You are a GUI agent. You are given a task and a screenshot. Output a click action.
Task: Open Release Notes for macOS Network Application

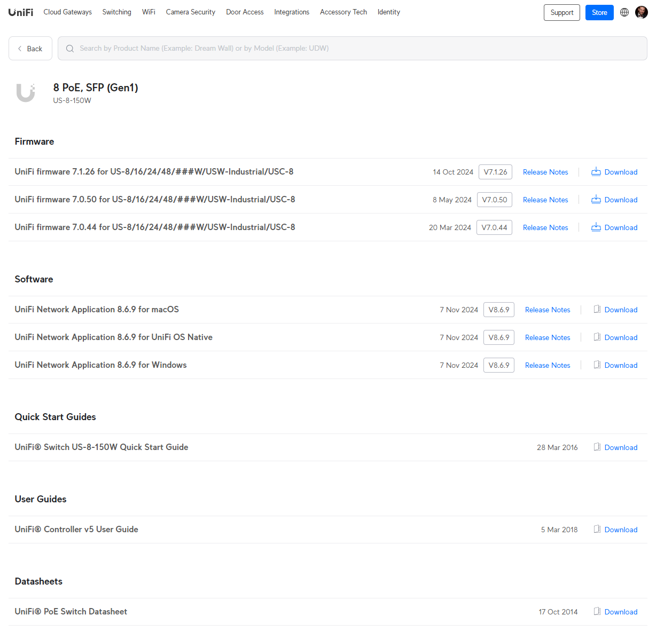[547, 310]
